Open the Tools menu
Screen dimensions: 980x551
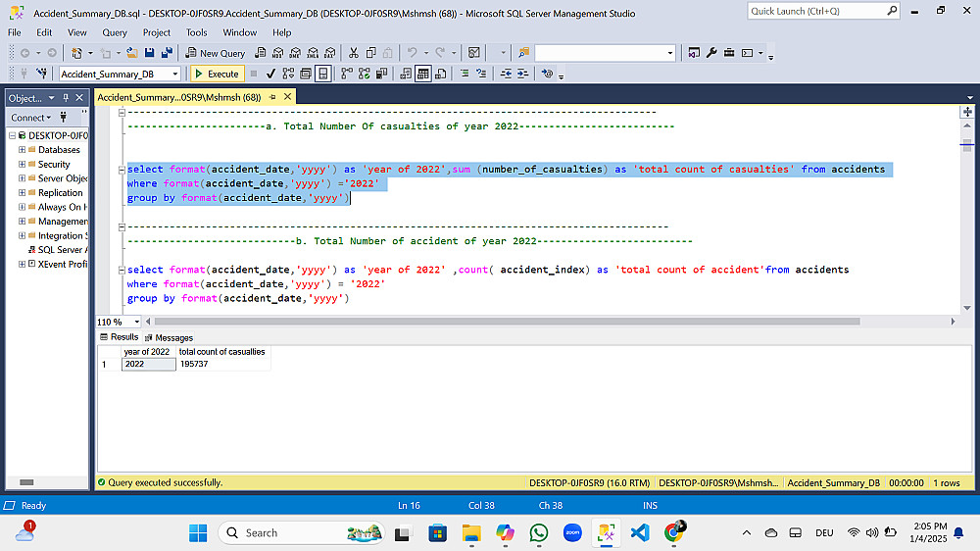pyautogui.click(x=196, y=32)
